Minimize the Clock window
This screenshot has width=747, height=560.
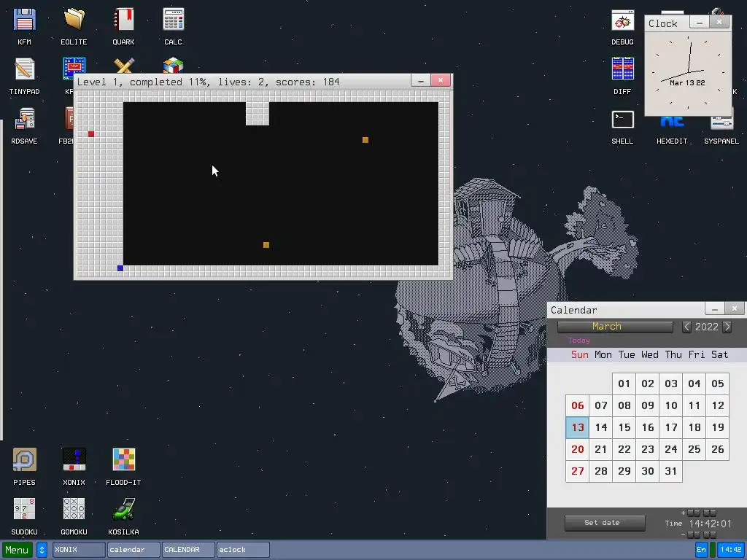pyautogui.click(x=700, y=23)
